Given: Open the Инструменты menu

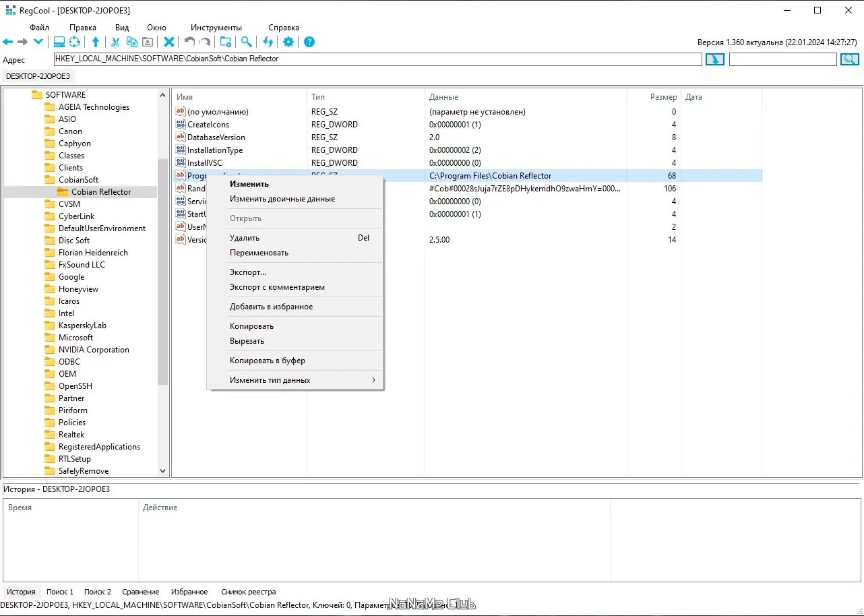Looking at the screenshot, I should (x=216, y=28).
